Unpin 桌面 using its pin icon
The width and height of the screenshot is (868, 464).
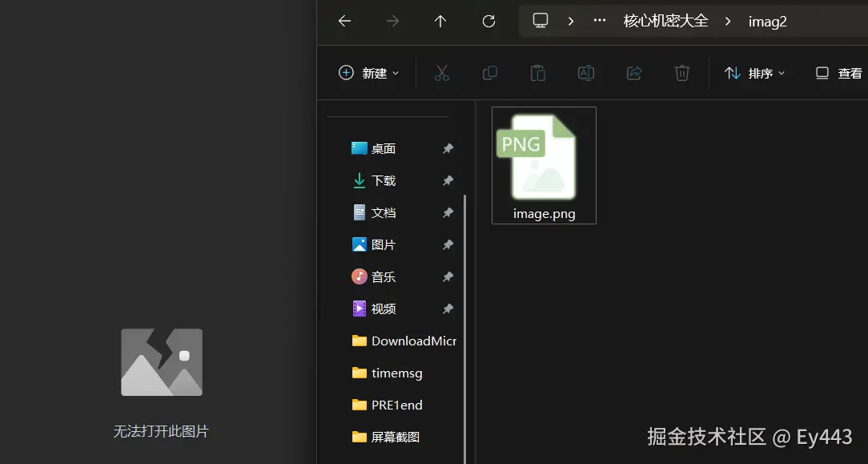[x=448, y=148]
